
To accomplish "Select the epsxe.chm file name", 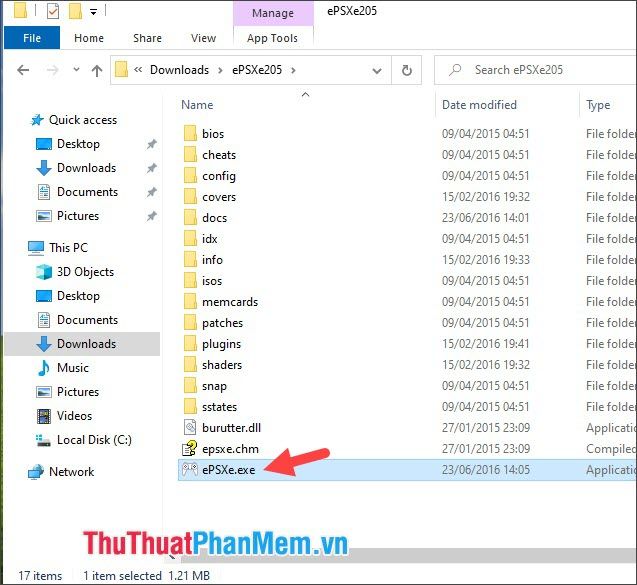I will point(230,449).
